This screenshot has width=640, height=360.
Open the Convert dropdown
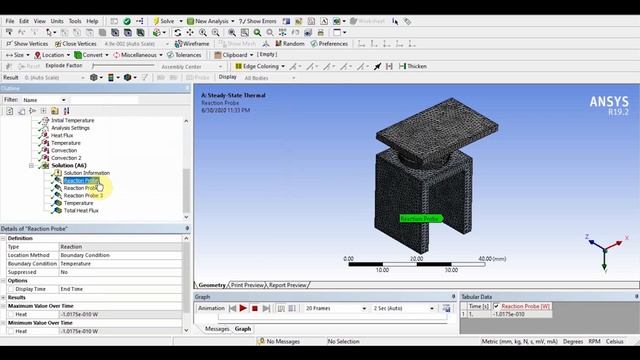[107, 55]
